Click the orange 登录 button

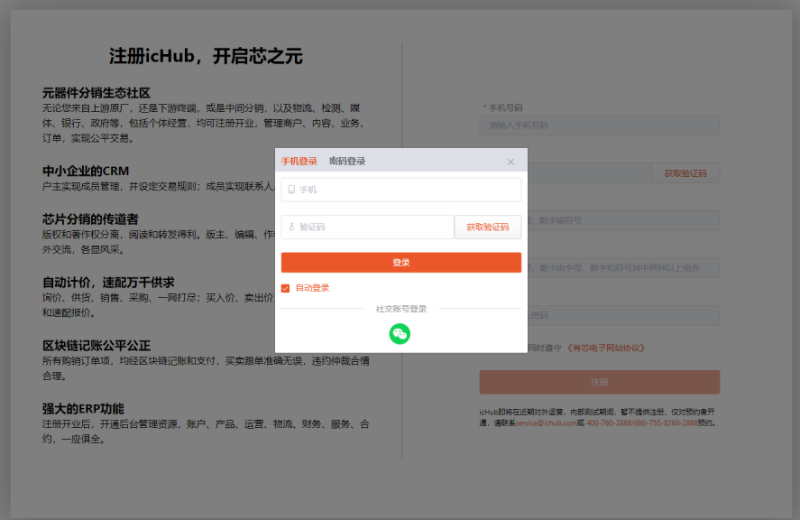401,263
